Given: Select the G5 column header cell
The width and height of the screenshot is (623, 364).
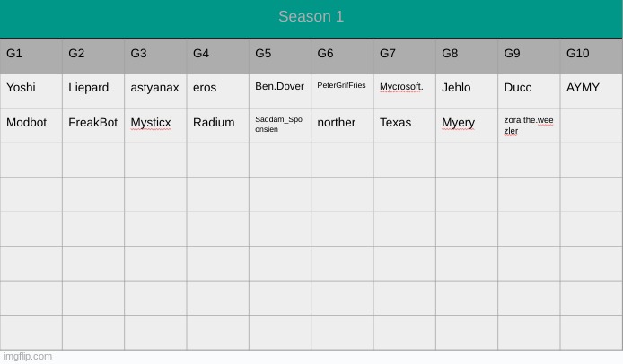Looking at the screenshot, I should 280,55.
